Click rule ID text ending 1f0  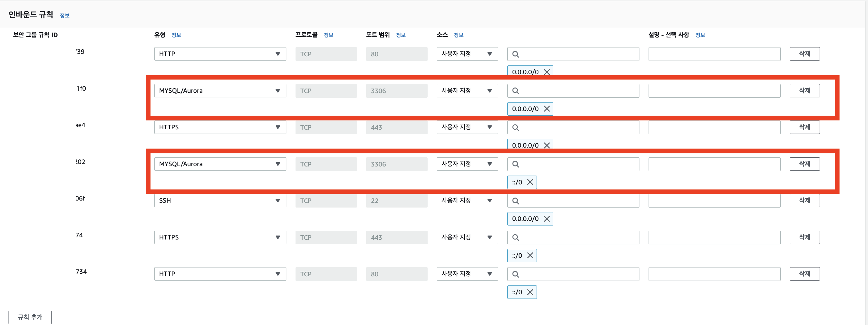click(x=81, y=89)
